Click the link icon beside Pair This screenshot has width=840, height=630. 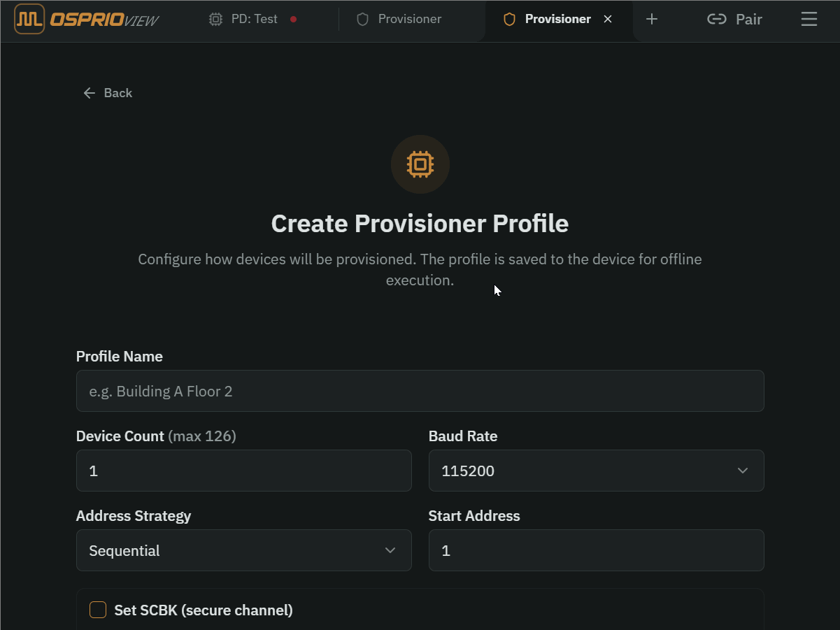[x=717, y=20]
